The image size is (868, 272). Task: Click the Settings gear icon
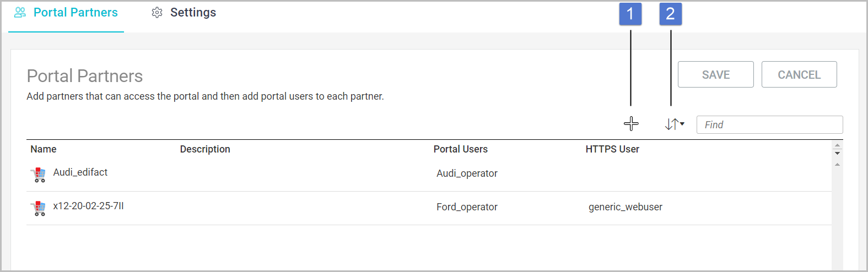(157, 13)
